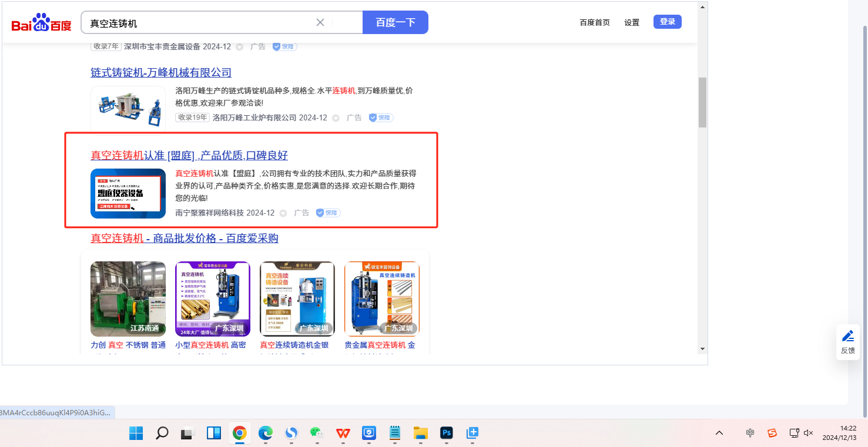Open File Explorer from the taskbar

(x=420, y=433)
